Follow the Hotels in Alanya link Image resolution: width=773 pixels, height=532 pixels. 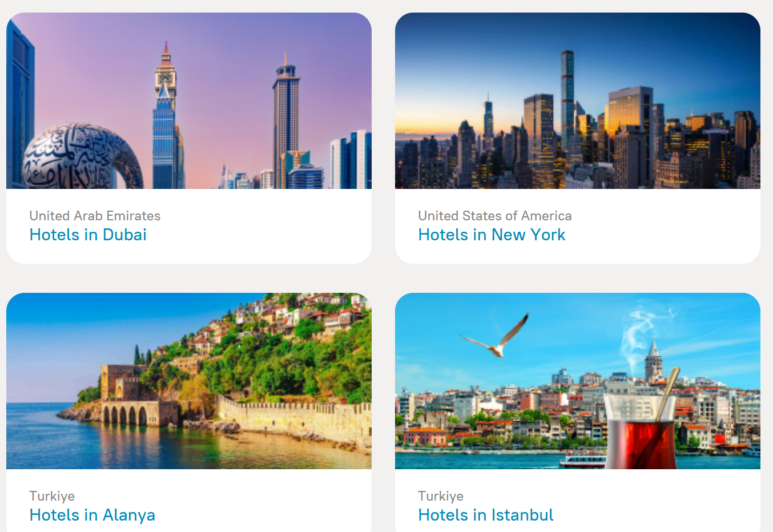[92, 515]
